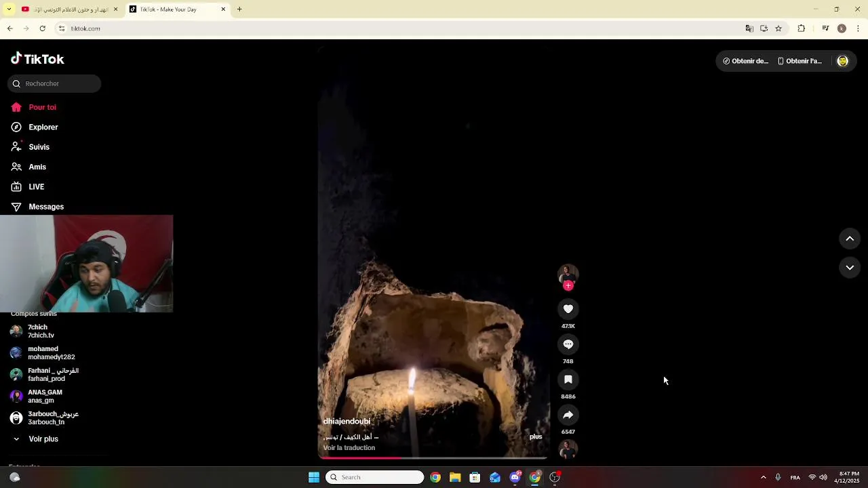Open Amis friends icon in sidebar
The height and width of the screenshot is (488, 868).
pos(16,167)
